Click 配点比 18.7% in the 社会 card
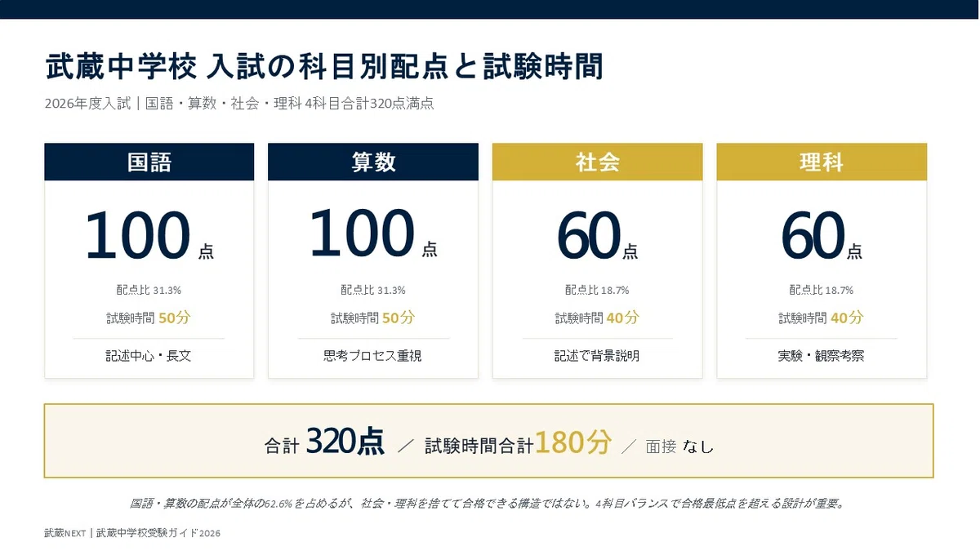The image size is (980, 551). coord(597,290)
